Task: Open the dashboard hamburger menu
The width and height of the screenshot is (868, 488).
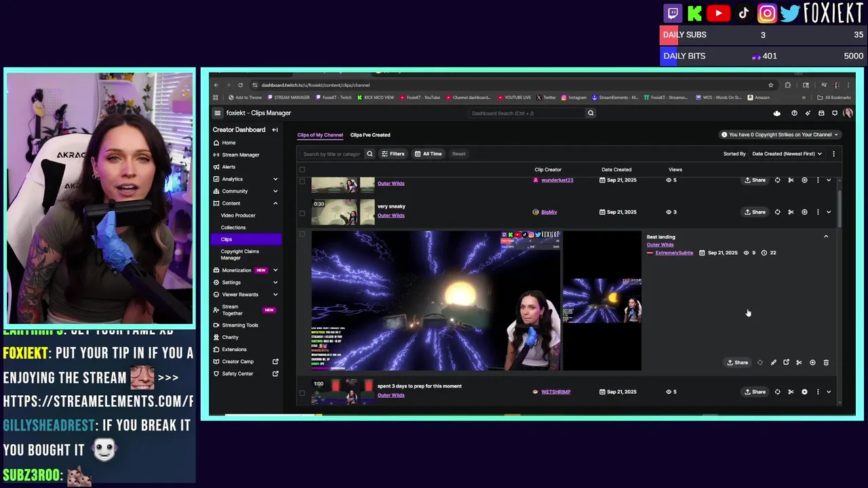Action: [217, 113]
